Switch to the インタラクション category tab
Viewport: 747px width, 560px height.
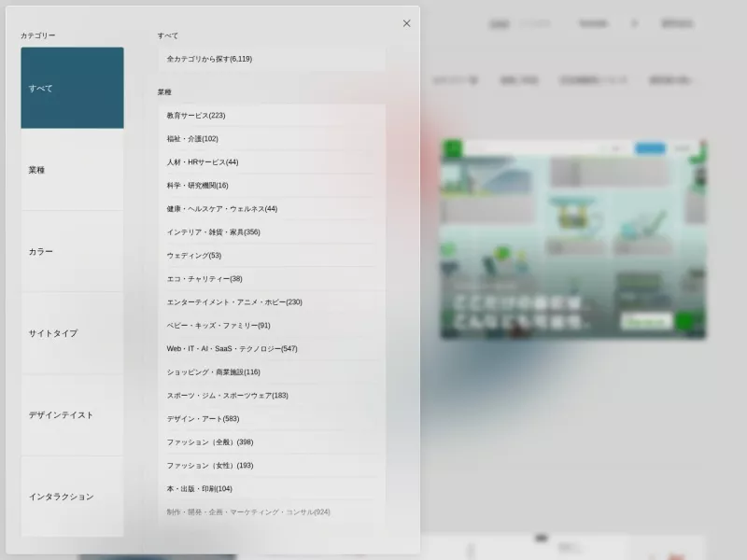(x=72, y=497)
